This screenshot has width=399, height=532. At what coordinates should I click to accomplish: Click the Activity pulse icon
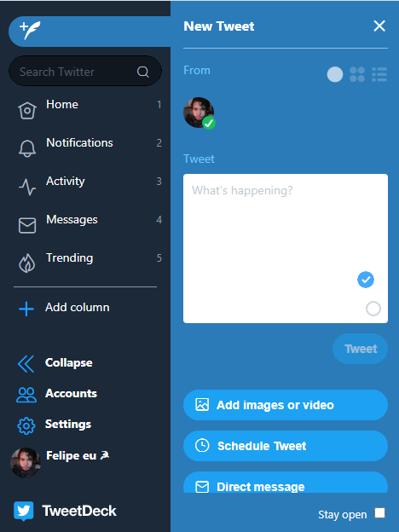tap(27, 187)
